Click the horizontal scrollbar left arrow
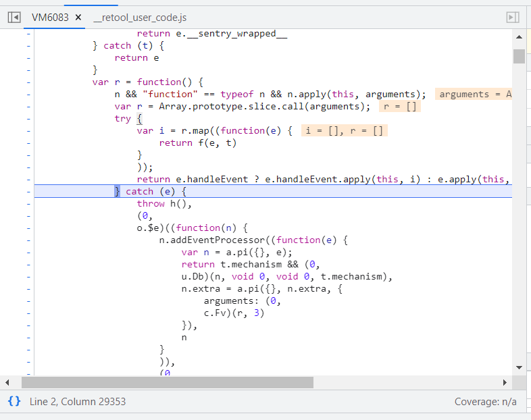 [x=7, y=382]
